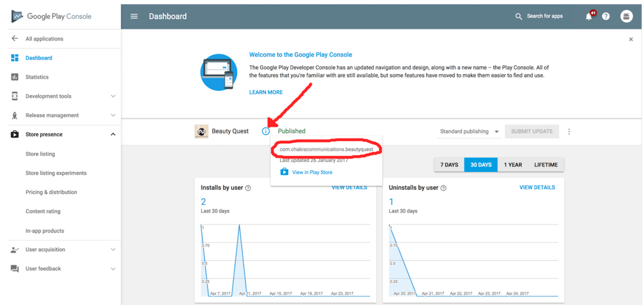This screenshot has width=644, height=307.
Task: Click the Beauty Quest app icon
Action: click(202, 131)
